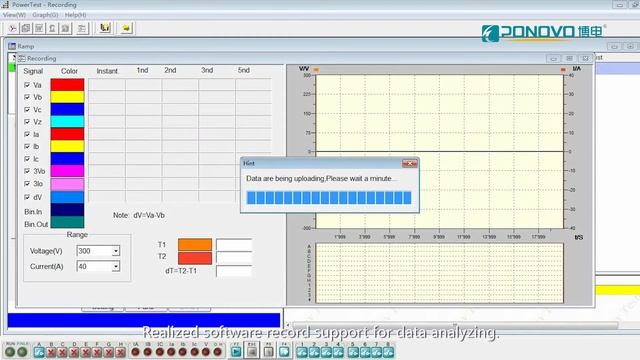Click the omega symbol toolbar icon

(x=52, y=28)
